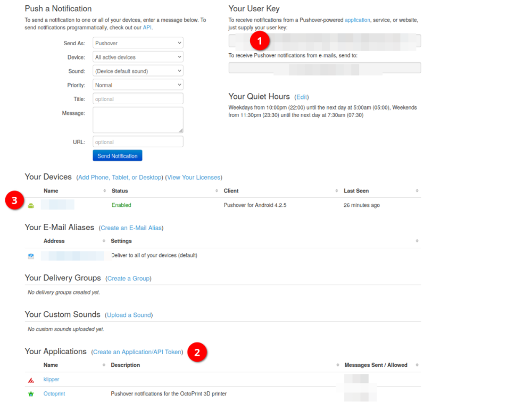This screenshot has width=532, height=402.
Task: Sort applications by Name column arrows
Action: pyautogui.click(x=104, y=365)
